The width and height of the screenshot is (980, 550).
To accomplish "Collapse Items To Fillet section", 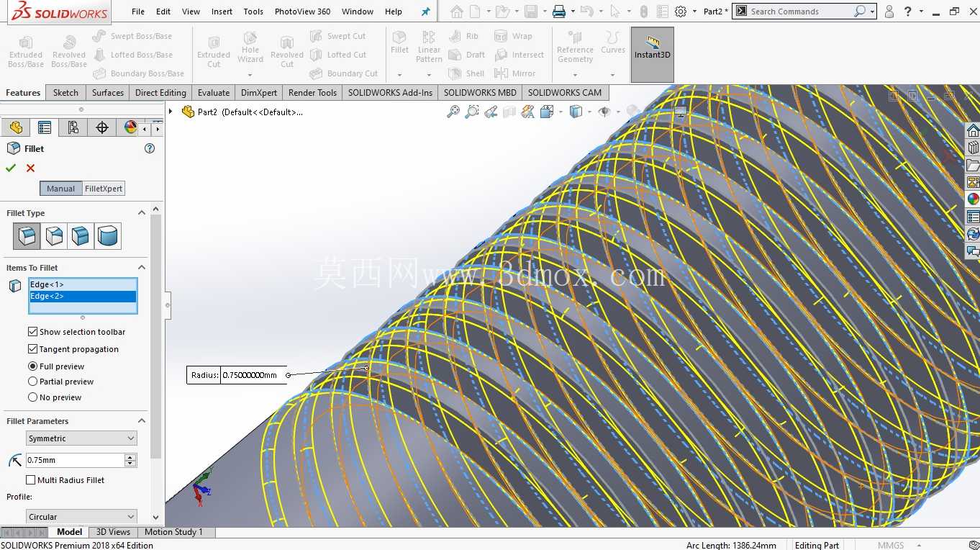I will coord(142,268).
